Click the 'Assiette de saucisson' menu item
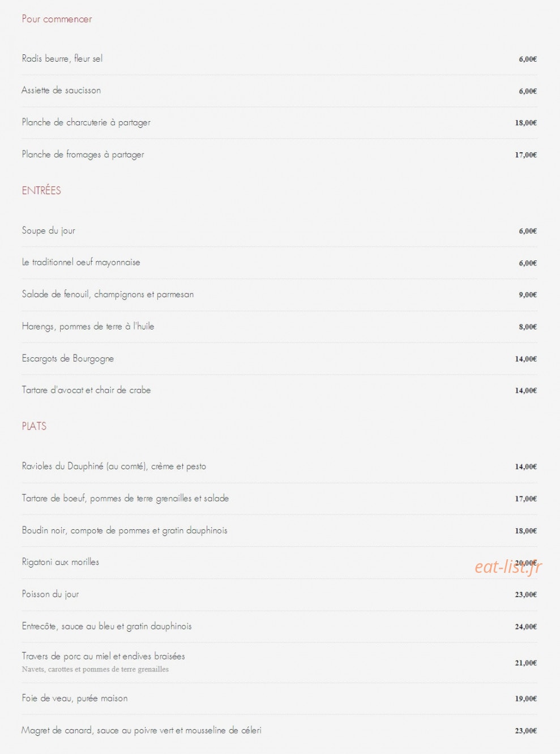Screen dimensions: 560x754 pos(61,90)
